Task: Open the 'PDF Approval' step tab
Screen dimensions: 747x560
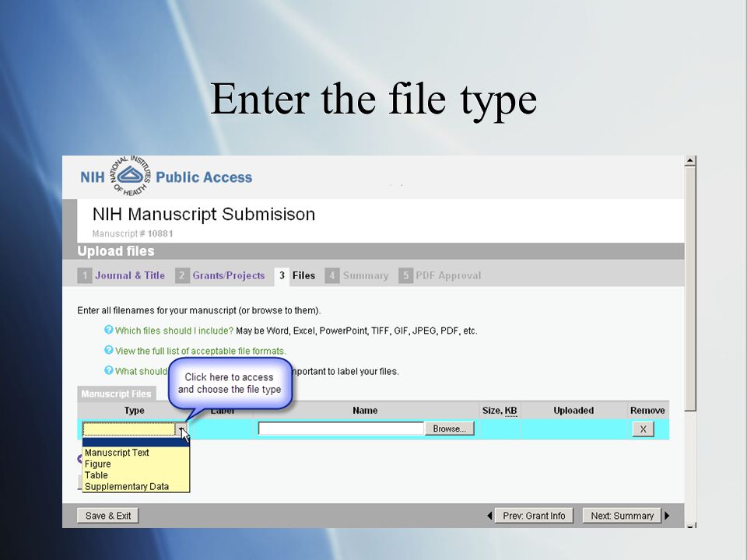Action: [440, 275]
